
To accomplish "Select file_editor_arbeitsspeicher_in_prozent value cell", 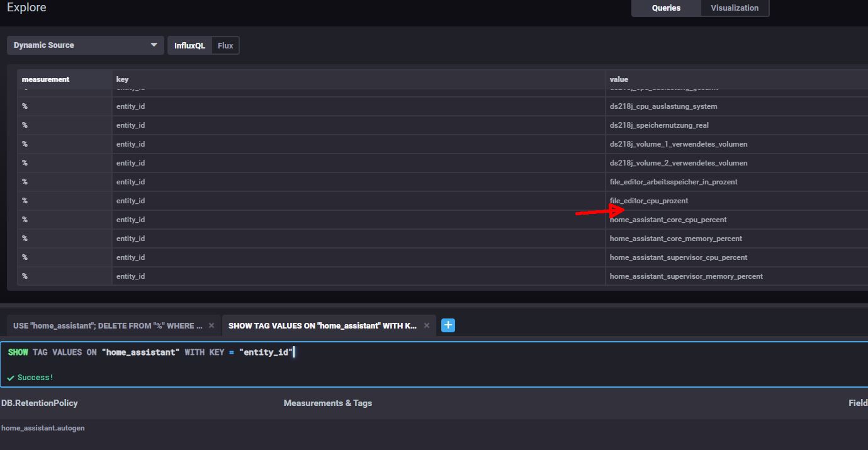I will [736, 182].
